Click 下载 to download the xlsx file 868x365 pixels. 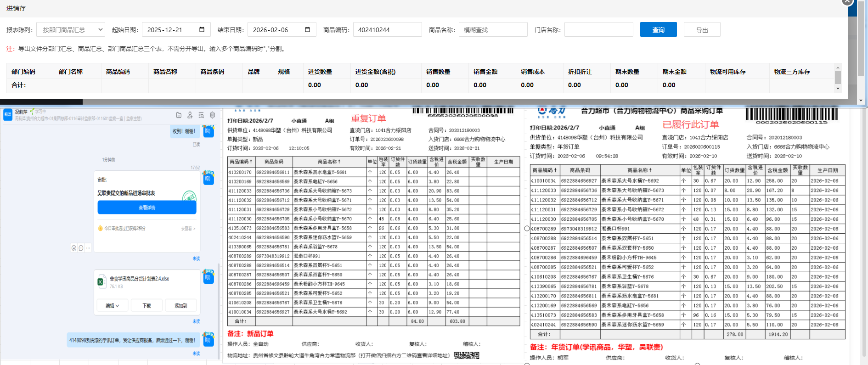(147, 306)
